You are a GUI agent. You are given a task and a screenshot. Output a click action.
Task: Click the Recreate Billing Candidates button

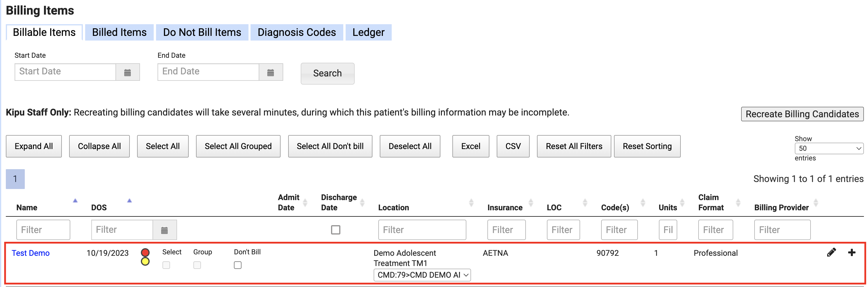(802, 114)
